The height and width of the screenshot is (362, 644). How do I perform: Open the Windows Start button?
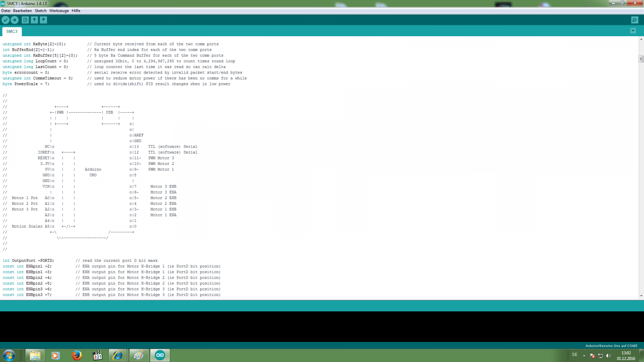[9, 355]
